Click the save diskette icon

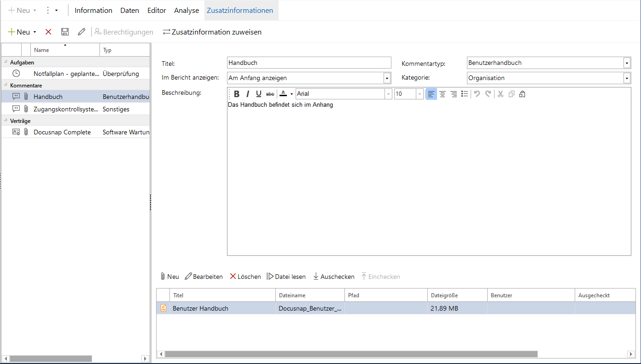pos(65,32)
